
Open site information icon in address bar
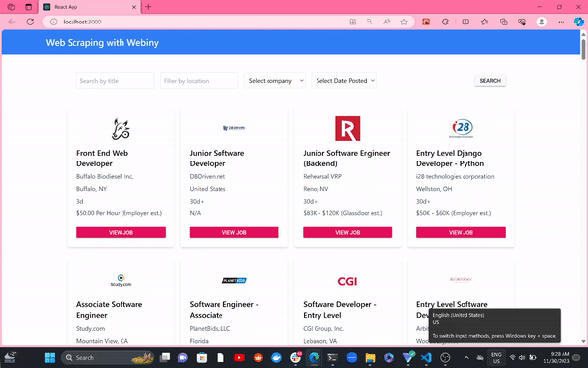click(x=54, y=22)
